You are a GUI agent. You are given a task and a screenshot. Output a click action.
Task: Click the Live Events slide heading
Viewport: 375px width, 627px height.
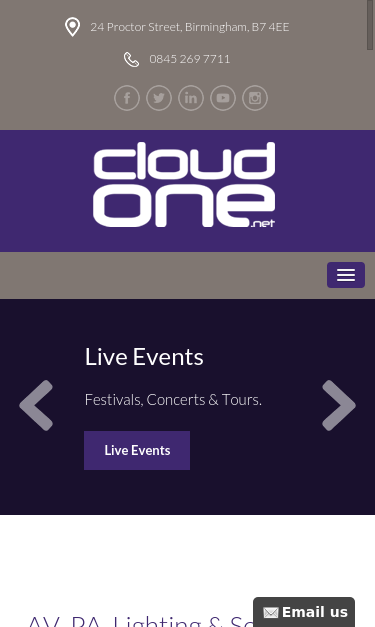pyautogui.click(x=144, y=357)
